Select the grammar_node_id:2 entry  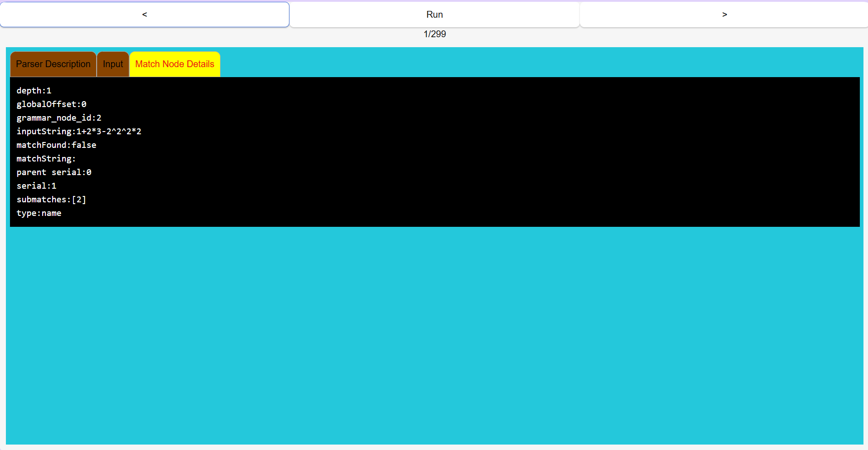pyautogui.click(x=59, y=117)
